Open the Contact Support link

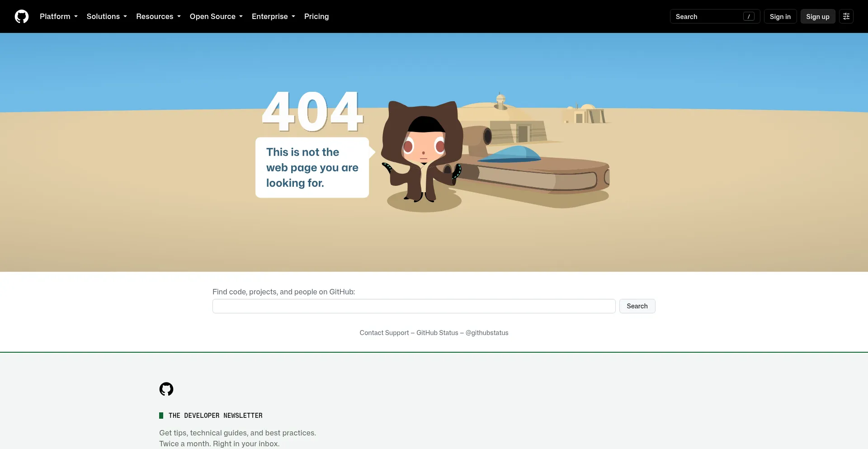tap(384, 333)
